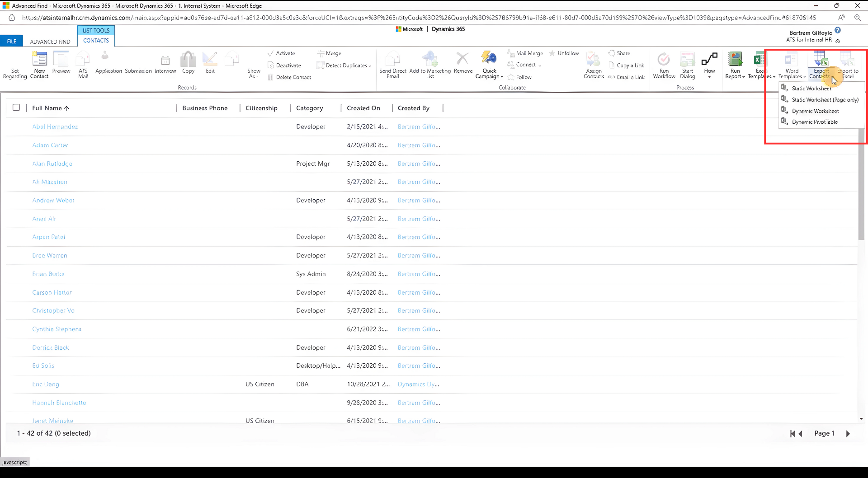This screenshot has width=868, height=488.
Task: Click the Set Regarding ribbon button
Action: (15, 66)
